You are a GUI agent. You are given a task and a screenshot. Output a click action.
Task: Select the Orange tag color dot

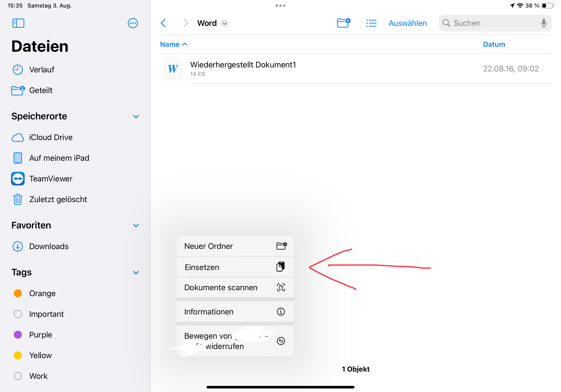(x=18, y=293)
